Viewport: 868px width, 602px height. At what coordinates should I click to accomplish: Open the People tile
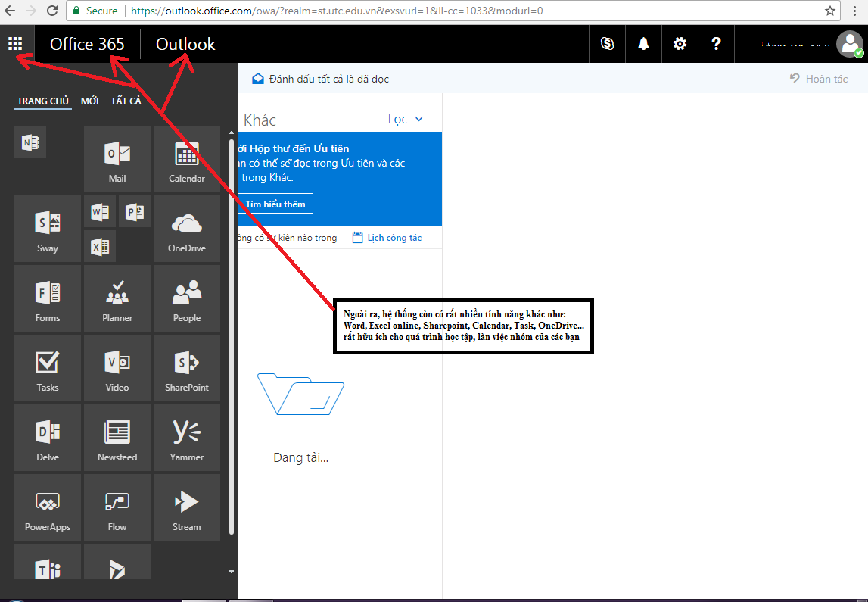point(187,298)
